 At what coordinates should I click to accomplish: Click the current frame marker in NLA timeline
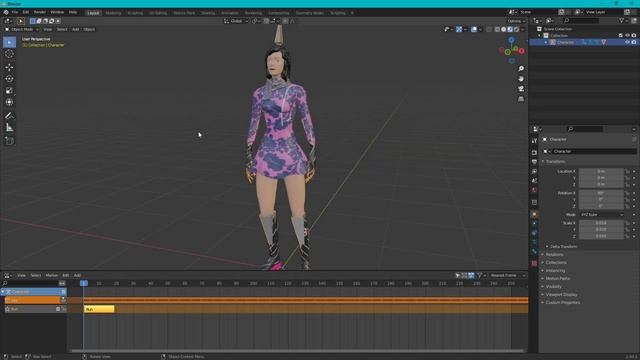coord(84,283)
